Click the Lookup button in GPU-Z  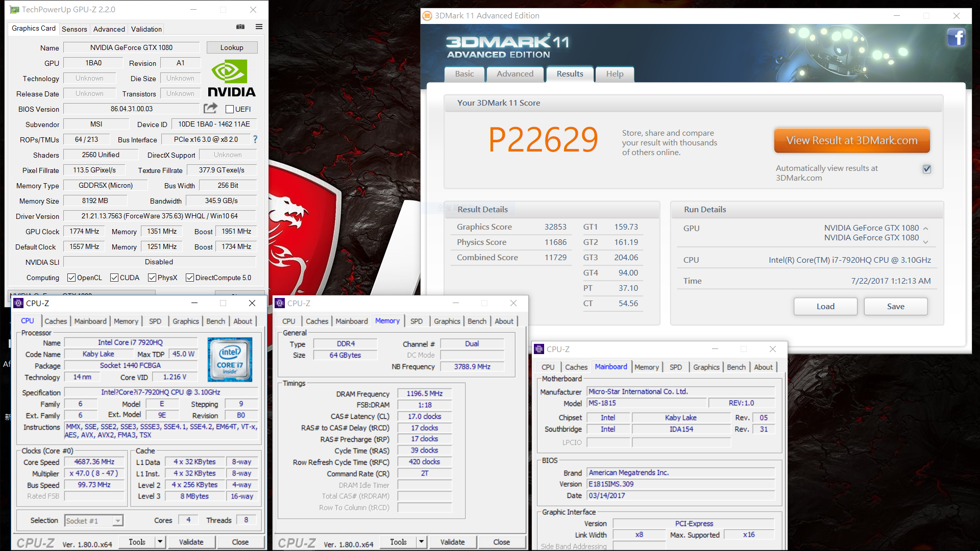(232, 47)
